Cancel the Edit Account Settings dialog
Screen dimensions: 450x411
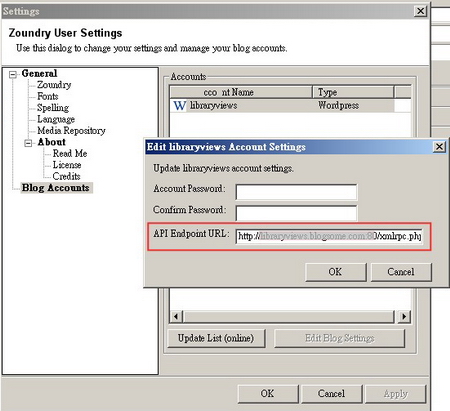401,272
